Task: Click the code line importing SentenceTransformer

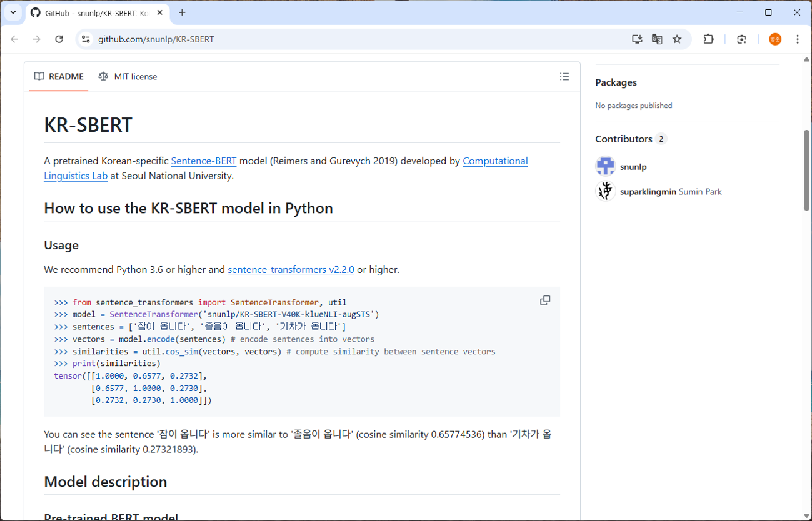Action: 200,302
